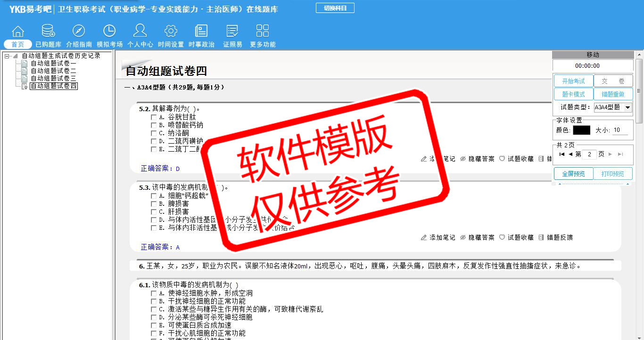Check option C for question 6.1
This screenshot has height=340, width=644.
click(154, 309)
